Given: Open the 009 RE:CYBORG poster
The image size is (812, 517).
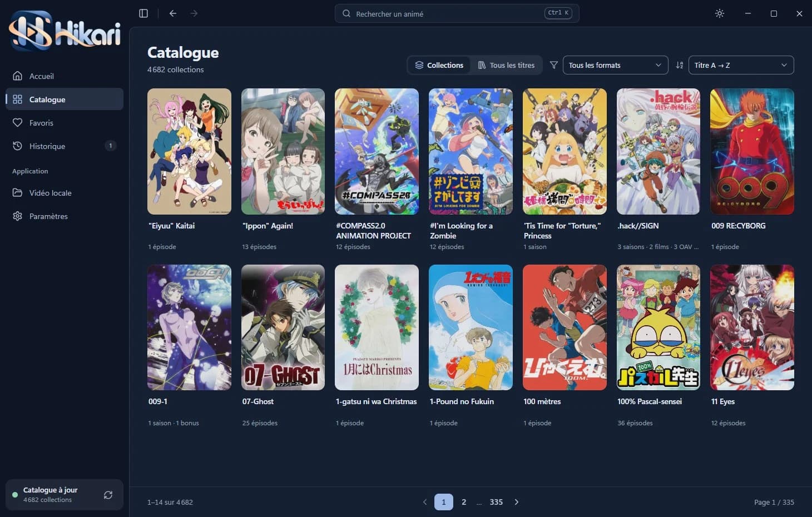Looking at the screenshot, I should click(752, 151).
